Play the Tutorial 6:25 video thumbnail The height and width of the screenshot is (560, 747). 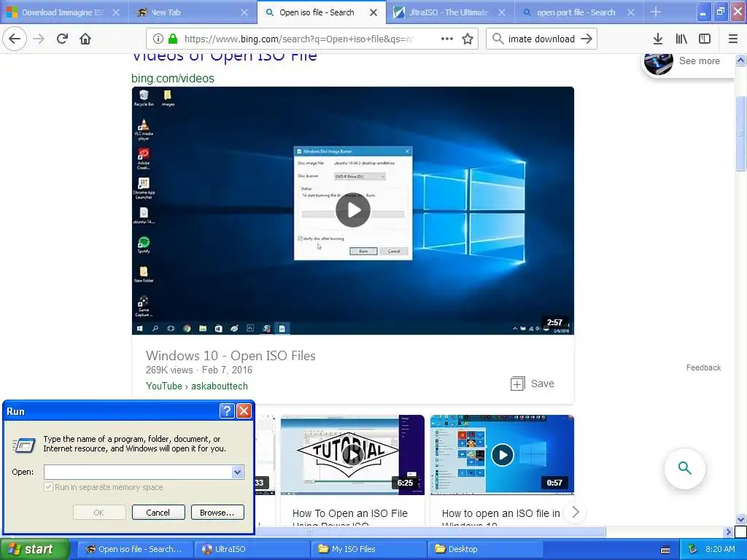352,455
